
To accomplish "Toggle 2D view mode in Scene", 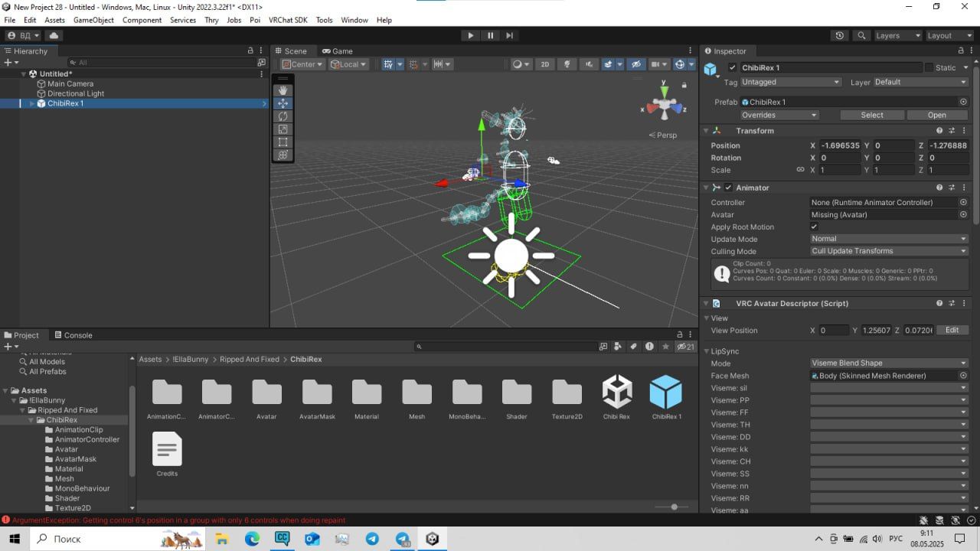I will click(x=545, y=64).
